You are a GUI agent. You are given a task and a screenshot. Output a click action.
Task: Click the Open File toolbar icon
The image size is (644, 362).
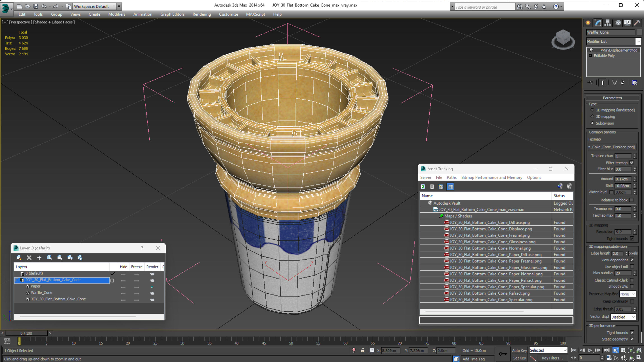pos(28,6)
